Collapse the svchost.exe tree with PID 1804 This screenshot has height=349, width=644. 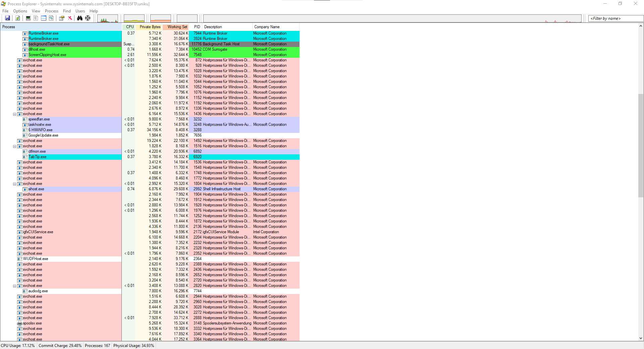coord(14,184)
